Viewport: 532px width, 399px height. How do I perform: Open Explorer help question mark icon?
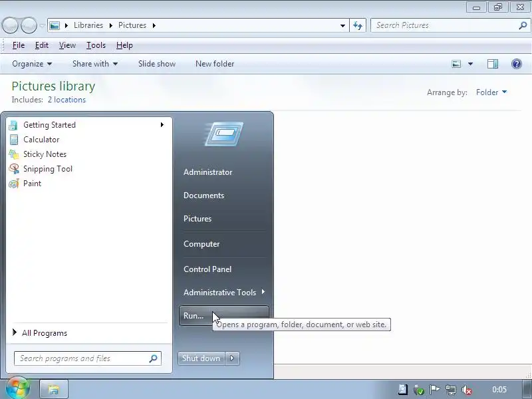click(x=517, y=64)
